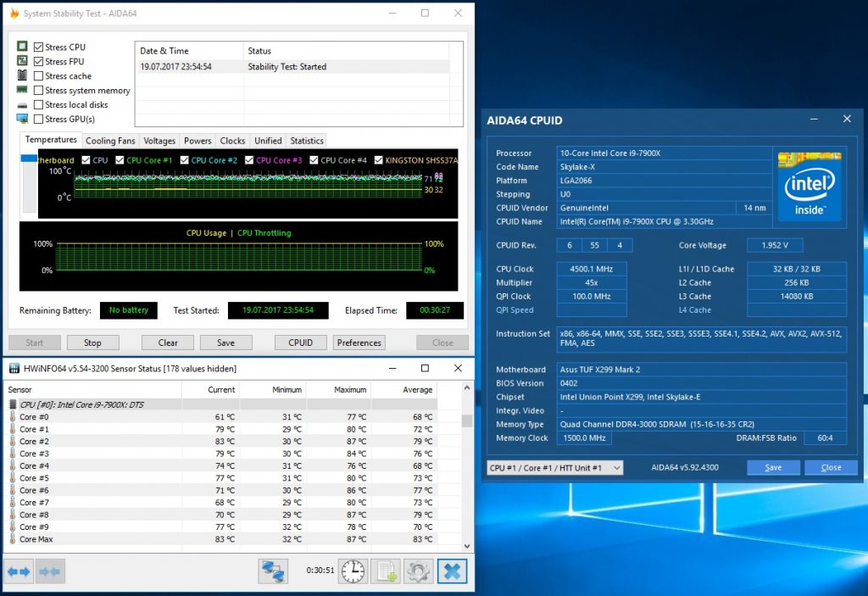Image resolution: width=868 pixels, height=596 pixels.
Task: Click HWiNFO sensor list scrollbar up arrow
Action: (x=467, y=388)
